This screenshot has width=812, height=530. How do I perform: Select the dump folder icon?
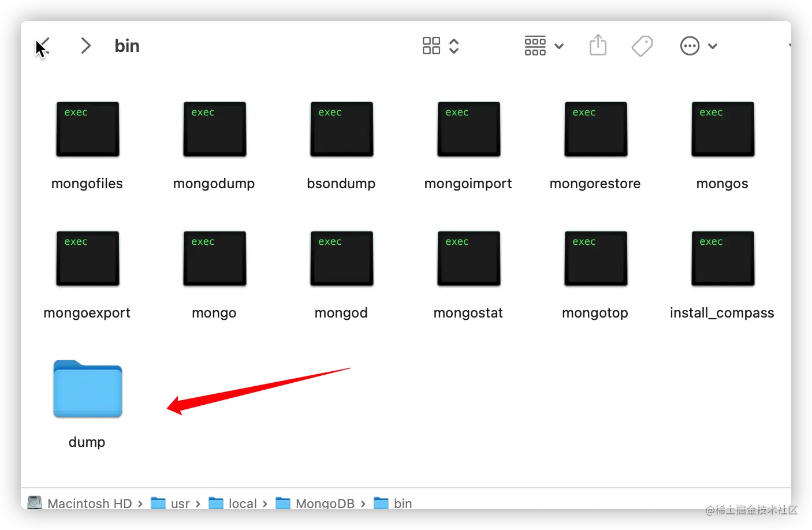click(x=88, y=389)
